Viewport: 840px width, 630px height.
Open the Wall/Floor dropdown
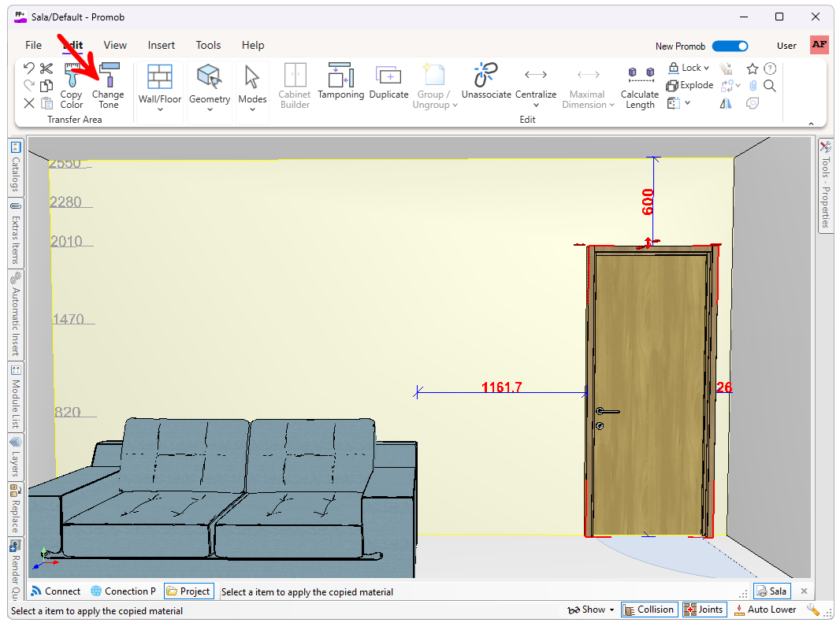point(160,109)
